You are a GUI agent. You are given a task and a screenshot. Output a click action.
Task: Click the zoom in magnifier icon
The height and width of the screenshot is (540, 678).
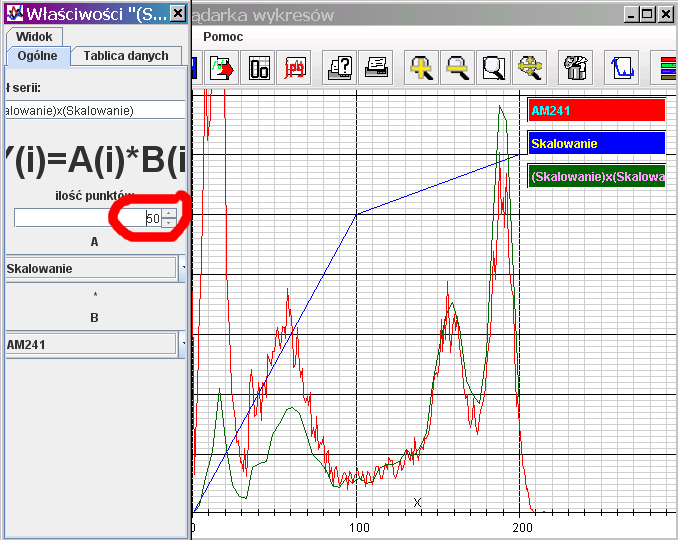click(423, 68)
